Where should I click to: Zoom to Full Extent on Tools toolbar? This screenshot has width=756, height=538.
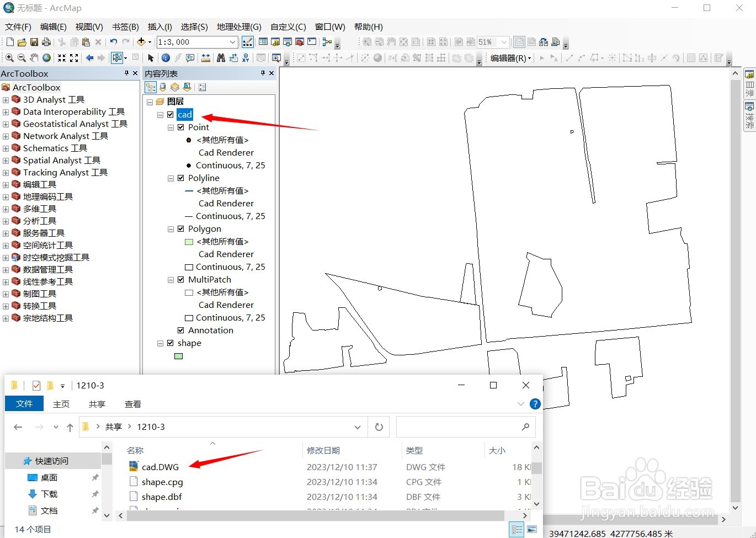coord(47,57)
